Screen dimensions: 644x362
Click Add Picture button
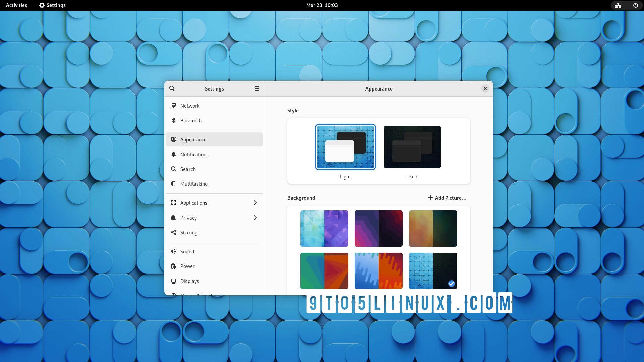447,198
